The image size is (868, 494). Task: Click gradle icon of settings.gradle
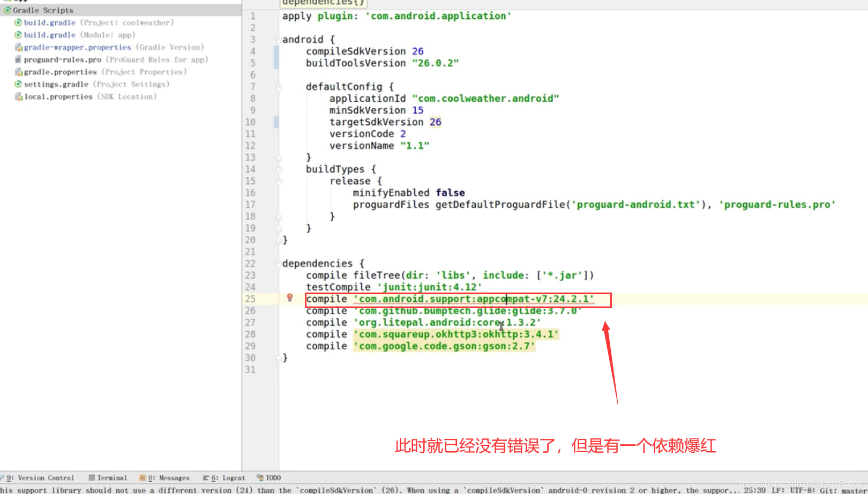(x=18, y=84)
